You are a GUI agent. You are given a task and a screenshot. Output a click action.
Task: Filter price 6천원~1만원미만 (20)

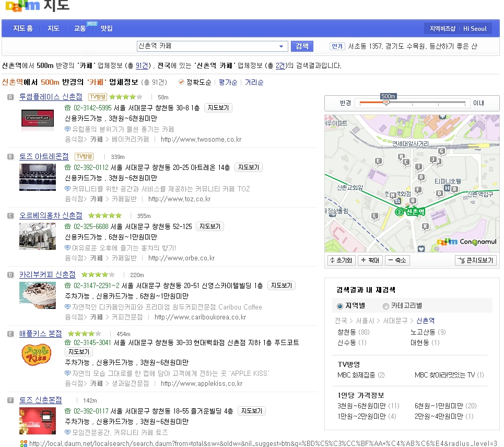(x=446, y=406)
